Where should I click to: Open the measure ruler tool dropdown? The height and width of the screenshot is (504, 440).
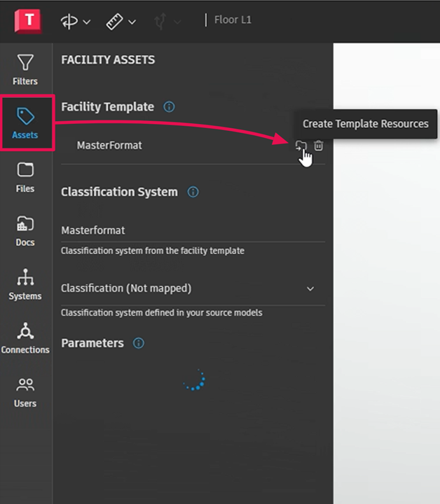point(121,22)
